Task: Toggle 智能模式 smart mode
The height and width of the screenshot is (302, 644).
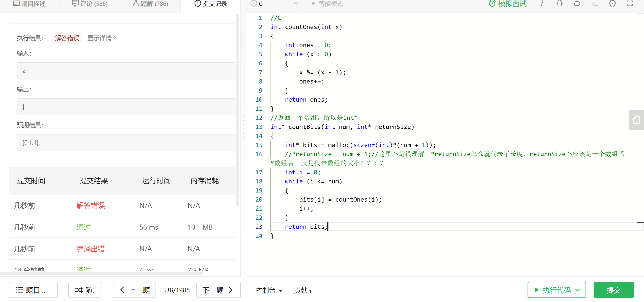Action: [x=327, y=4]
